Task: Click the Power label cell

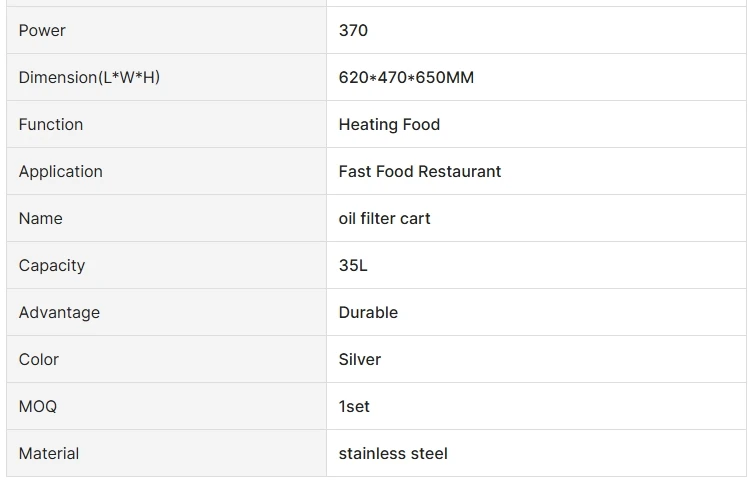Action: 42,30
